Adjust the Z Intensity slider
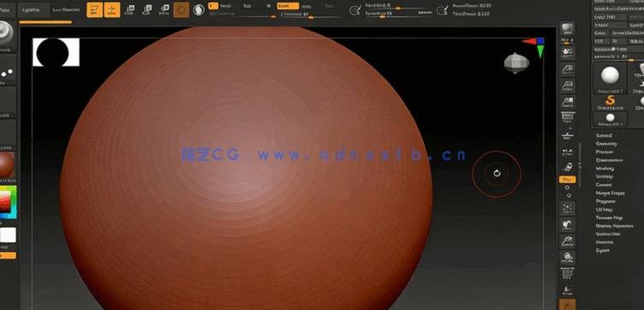Viewport: 644px width, 310px height. tap(311, 15)
